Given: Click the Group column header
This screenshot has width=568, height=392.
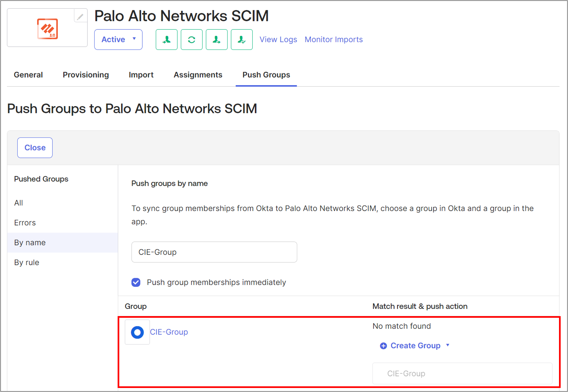Looking at the screenshot, I should pos(136,306).
